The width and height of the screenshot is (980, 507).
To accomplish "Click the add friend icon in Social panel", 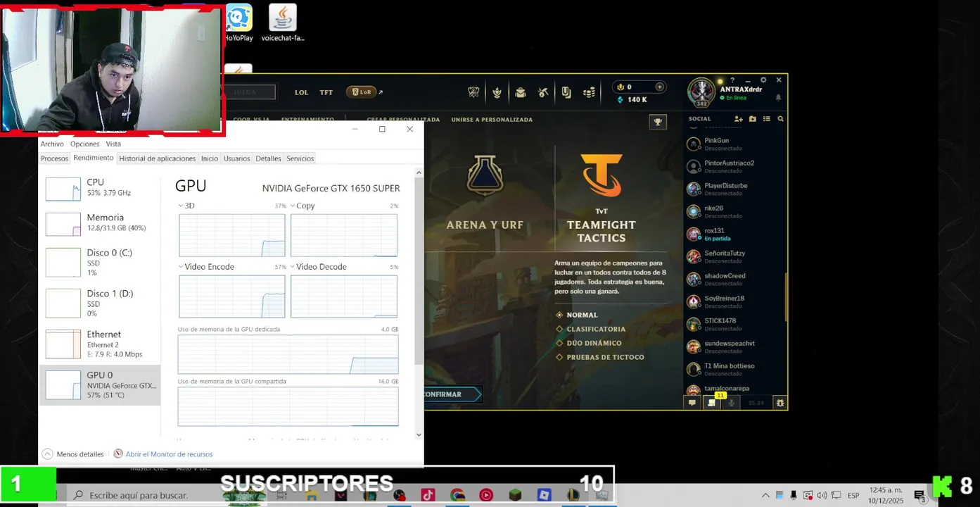I will pos(738,119).
